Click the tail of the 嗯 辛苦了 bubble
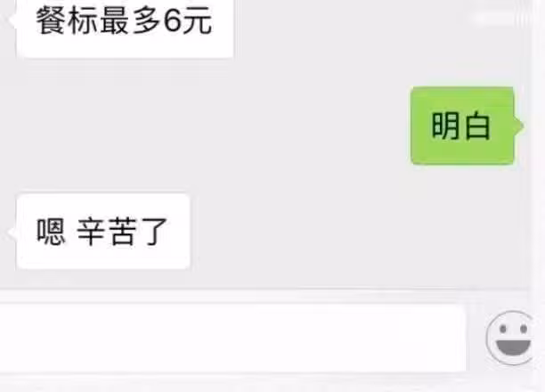The image size is (545, 392). tap(12, 232)
